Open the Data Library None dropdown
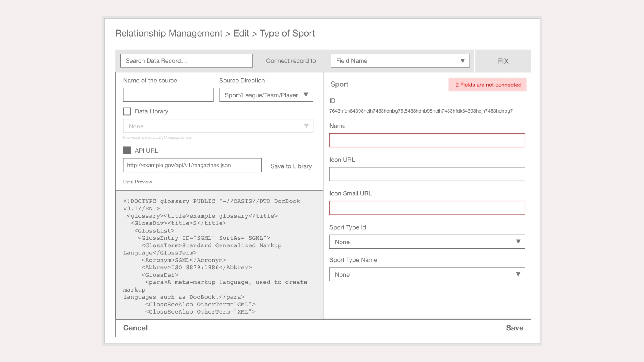Image resolution: width=644 pixels, height=362 pixels. click(x=218, y=126)
